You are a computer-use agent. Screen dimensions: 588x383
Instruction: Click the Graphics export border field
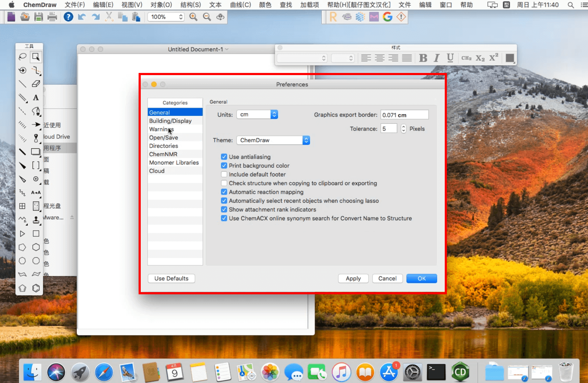pos(404,115)
